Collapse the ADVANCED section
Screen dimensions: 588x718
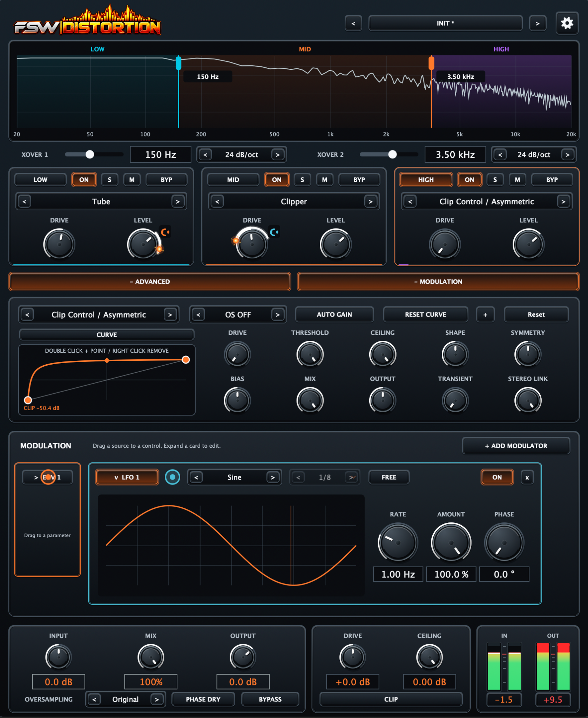pos(150,282)
